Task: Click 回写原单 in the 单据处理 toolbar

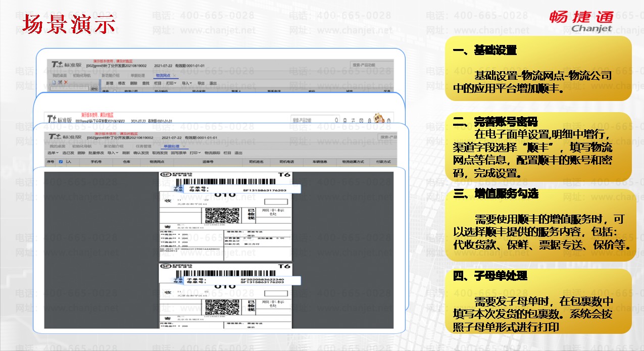Action: 178,153
